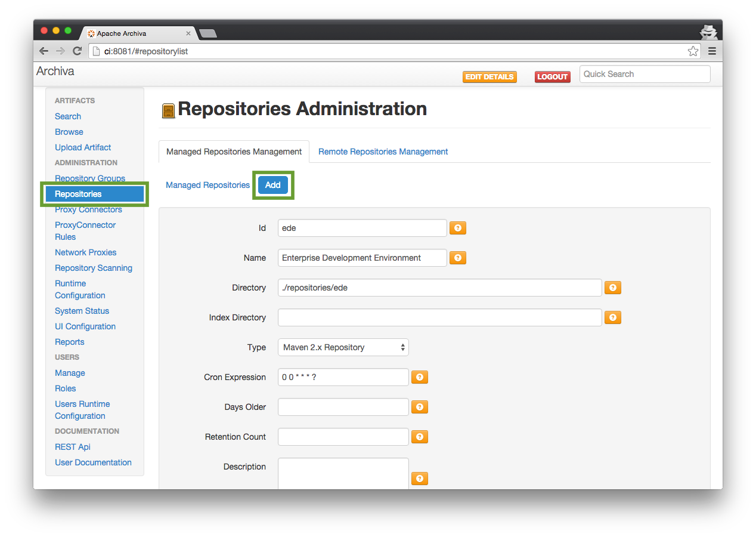
Task: Open help for Index Directory field
Action: 613,317
